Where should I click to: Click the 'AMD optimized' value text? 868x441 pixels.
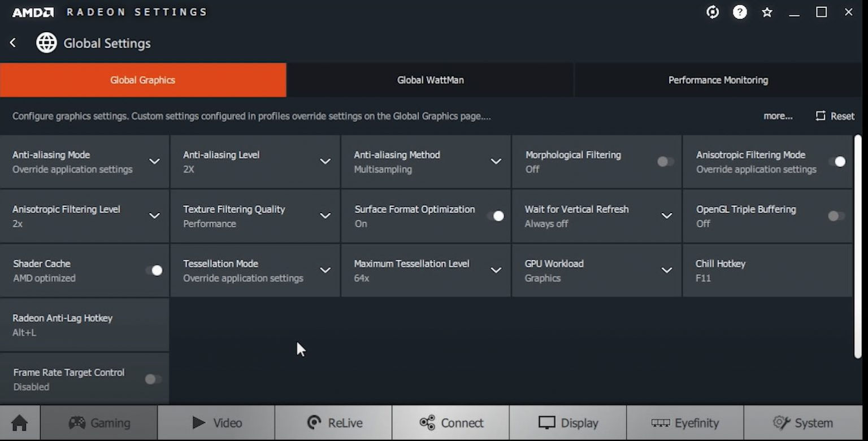coord(44,278)
